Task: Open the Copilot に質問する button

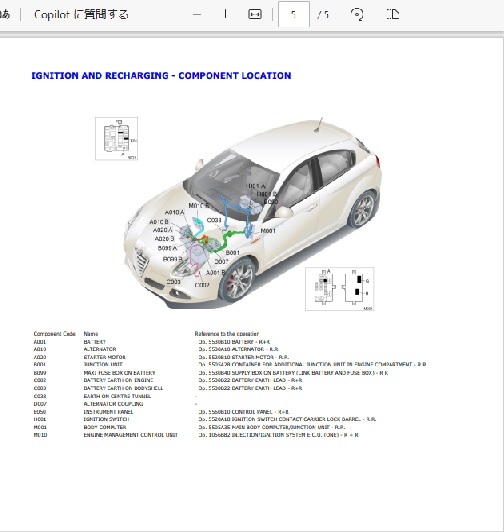Action: tap(81, 15)
